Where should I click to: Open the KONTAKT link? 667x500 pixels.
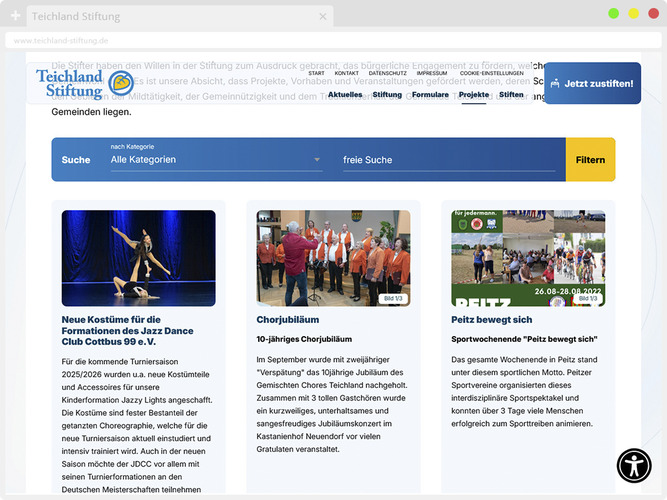346,73
